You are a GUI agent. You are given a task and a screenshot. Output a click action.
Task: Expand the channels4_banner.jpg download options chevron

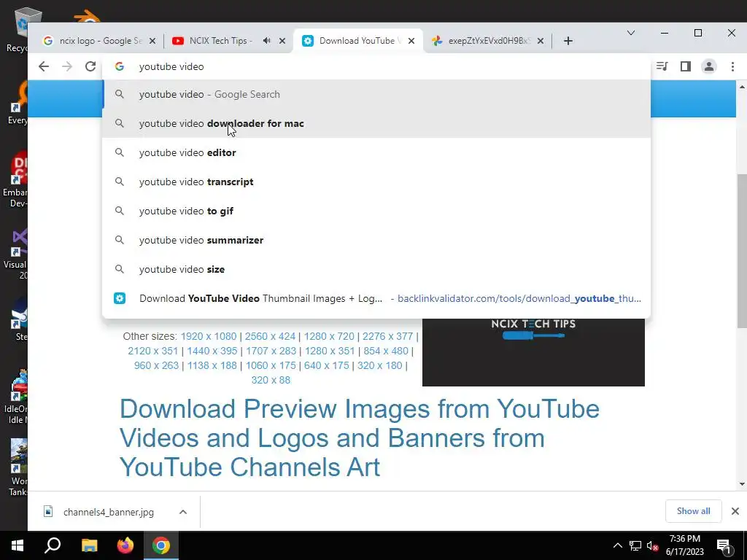click(x=183, y=513)
